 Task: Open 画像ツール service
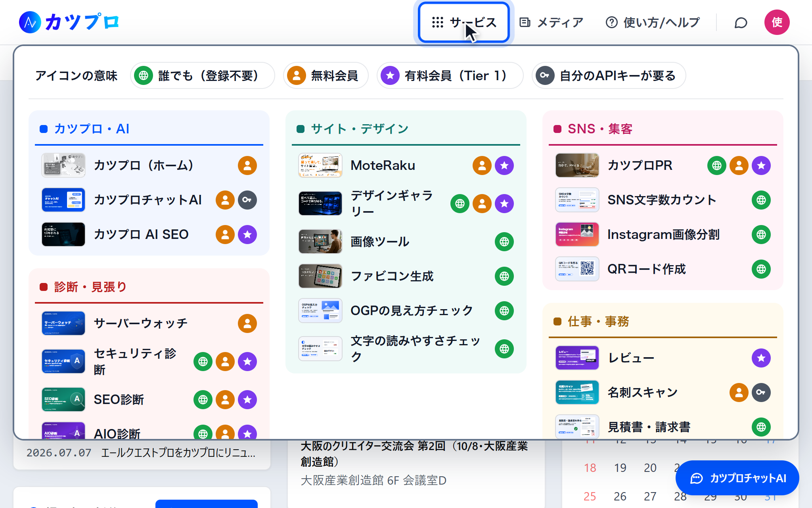[x=406, y=242]
